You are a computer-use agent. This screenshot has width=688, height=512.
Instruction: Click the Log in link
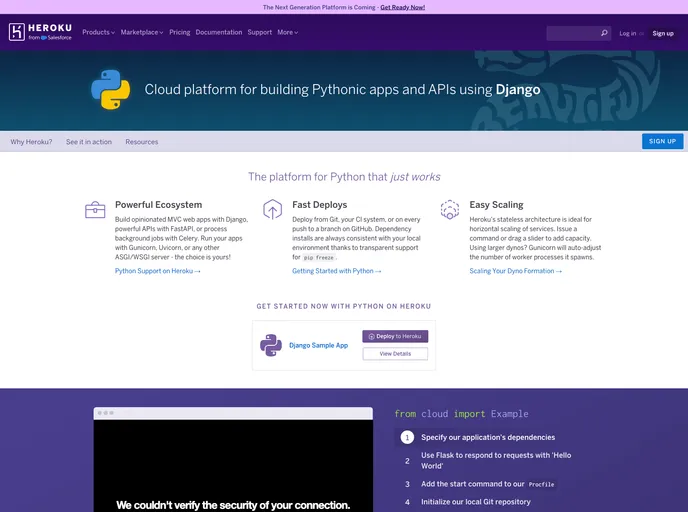627,33
